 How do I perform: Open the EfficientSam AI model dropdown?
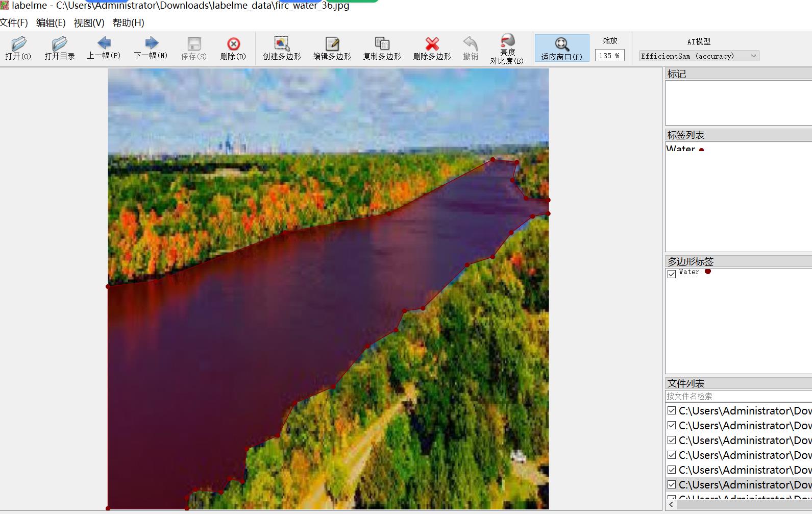pyautogui.click(x=699, y=56)
